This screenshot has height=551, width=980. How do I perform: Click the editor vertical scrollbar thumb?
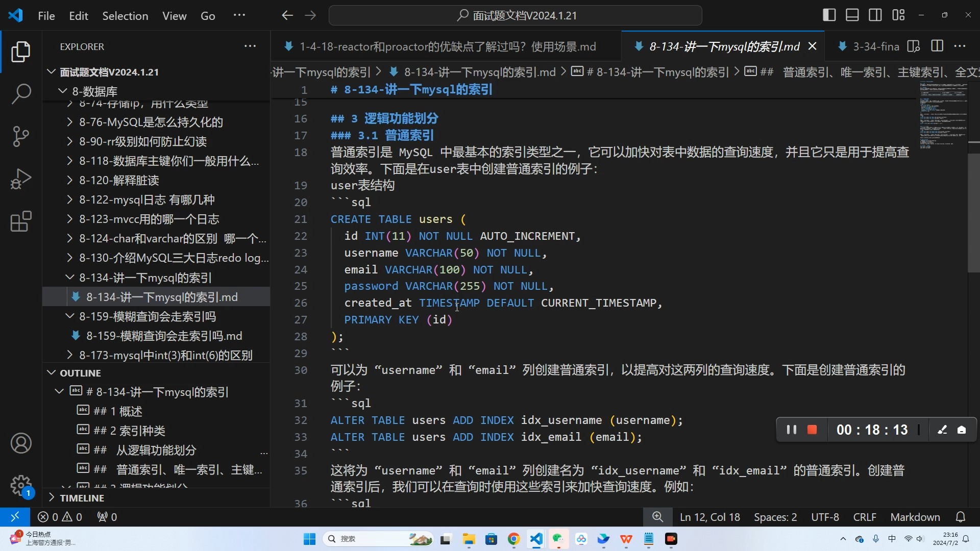click(974, 212)
